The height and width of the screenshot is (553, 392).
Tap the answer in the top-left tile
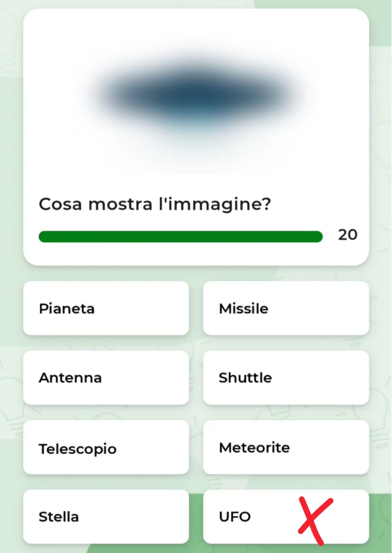coord(106,308)
